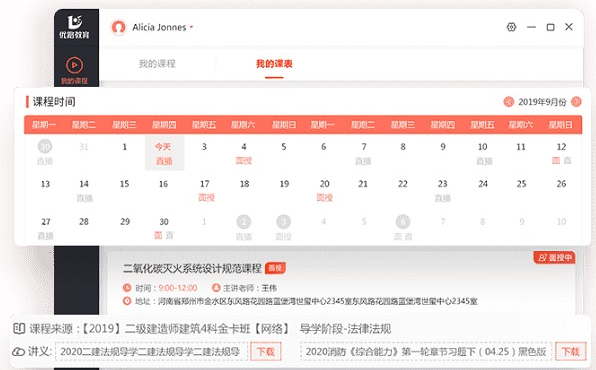Click the 面授 tag beside course title
Viewport: 596px width, 370px height.
click(x=275, y=268)
